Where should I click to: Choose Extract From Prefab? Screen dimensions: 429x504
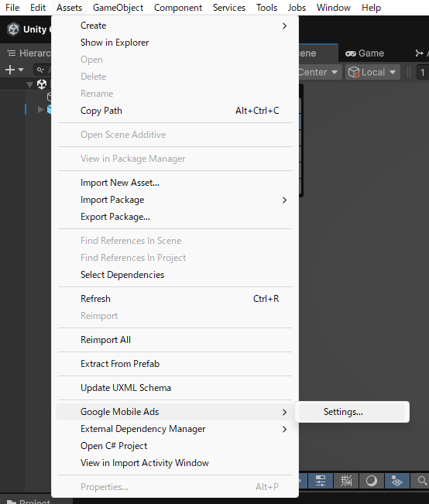pos(175,364)
